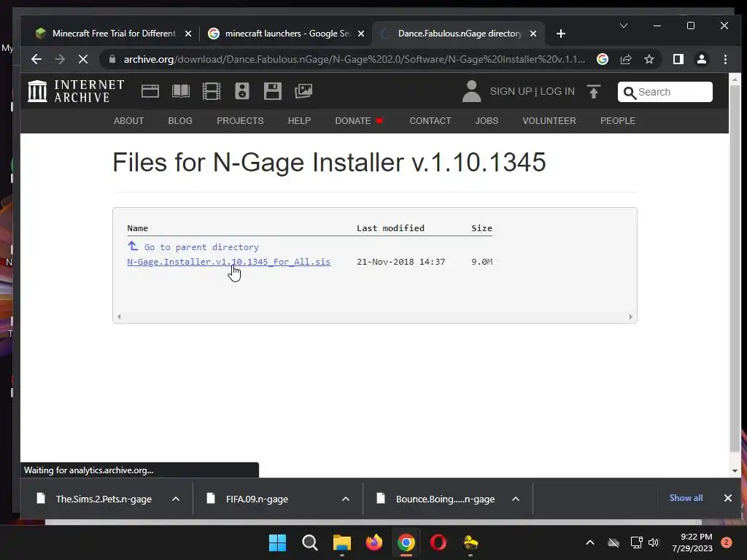This screenshot has width=747, height=560.
Task: Open the BLOG menu item
Action: click(x=180, y=121)
